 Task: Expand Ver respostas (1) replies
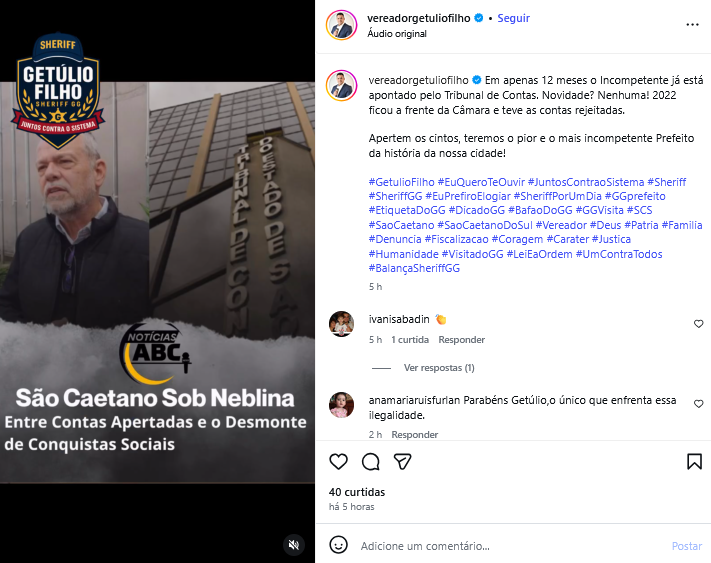click(439, 368)
